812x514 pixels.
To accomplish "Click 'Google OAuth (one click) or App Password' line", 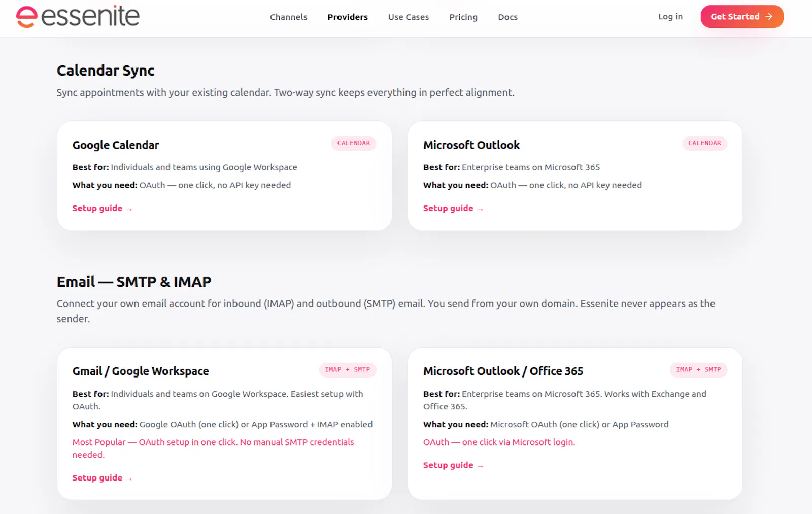I will pyautogui.click(x=222, y=425).
